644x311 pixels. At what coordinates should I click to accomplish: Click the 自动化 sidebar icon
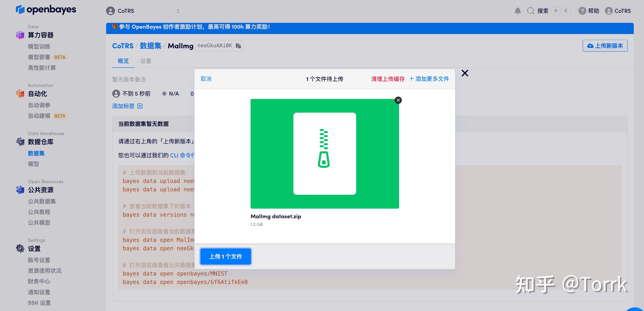[20, 94]
